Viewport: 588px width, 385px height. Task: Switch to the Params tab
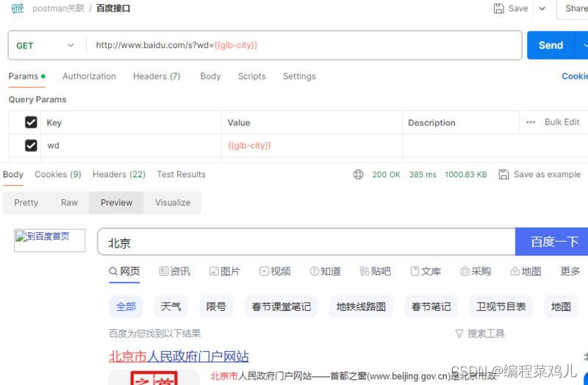pyautogui.click(x=26, y=76)
